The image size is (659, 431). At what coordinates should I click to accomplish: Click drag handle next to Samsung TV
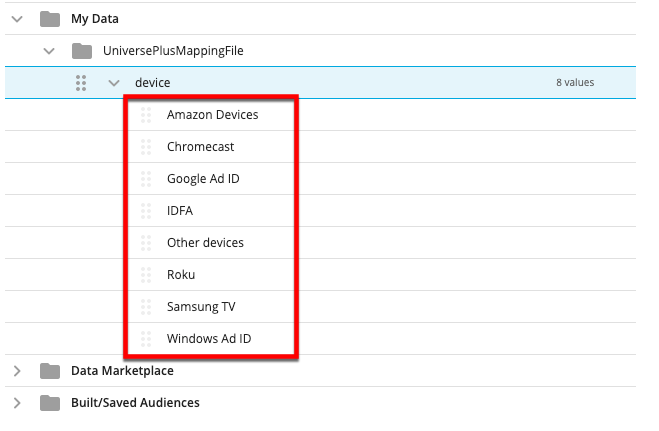click(146, 307)
